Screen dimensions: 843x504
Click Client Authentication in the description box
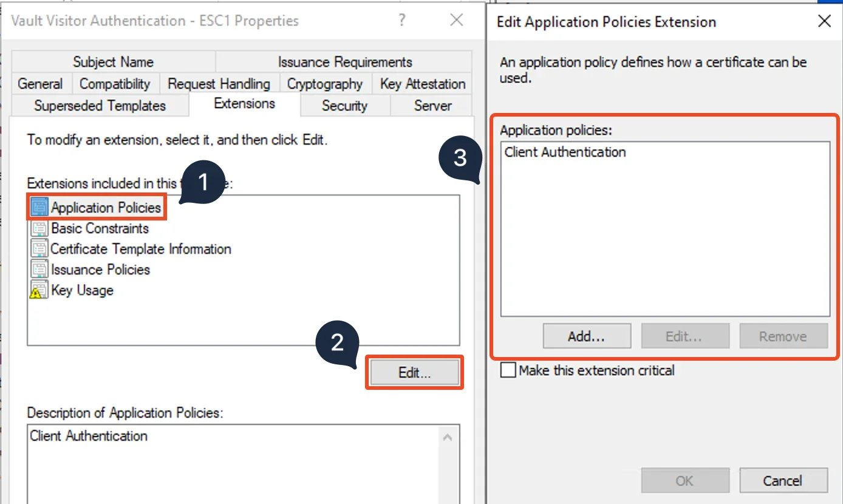(x=89, y=436)
